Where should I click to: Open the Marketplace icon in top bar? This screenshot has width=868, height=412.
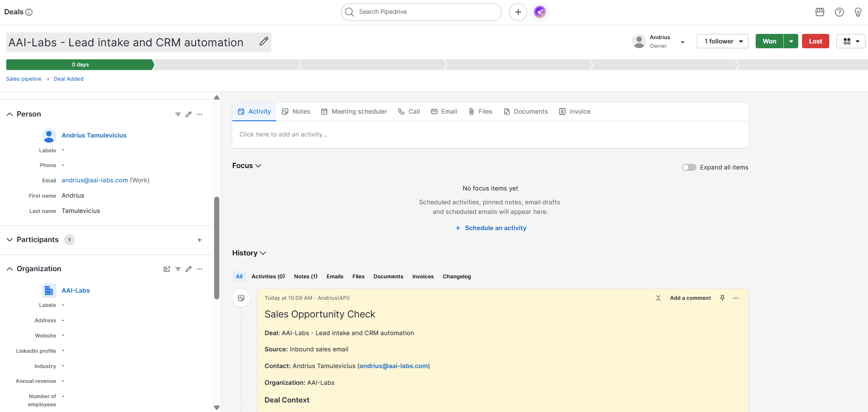[820, 12]
